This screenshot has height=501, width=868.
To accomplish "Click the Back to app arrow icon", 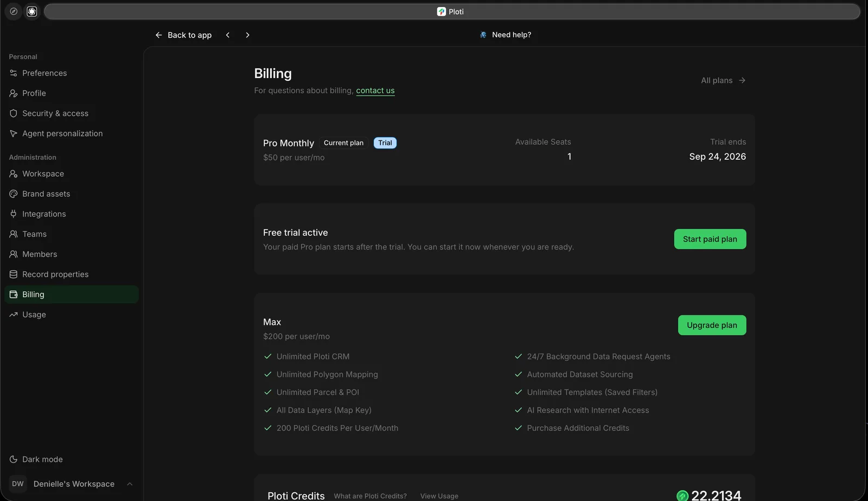I will [159, 35].
